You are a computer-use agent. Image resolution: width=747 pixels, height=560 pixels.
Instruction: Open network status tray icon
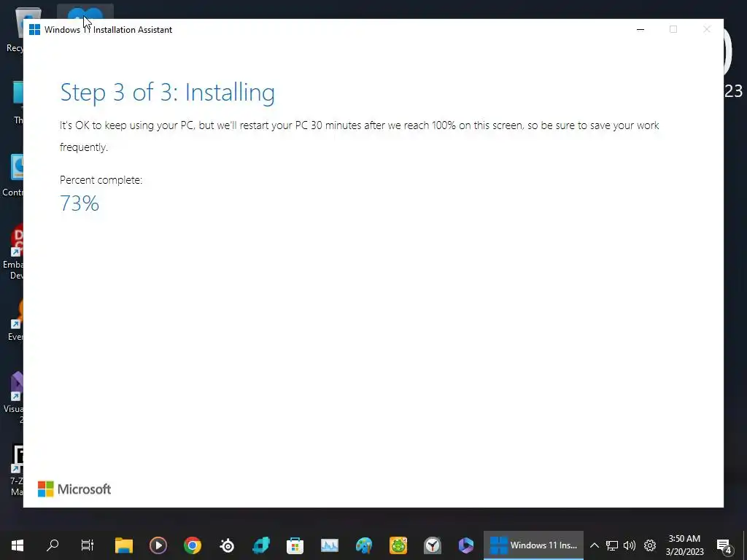[612, 545]
